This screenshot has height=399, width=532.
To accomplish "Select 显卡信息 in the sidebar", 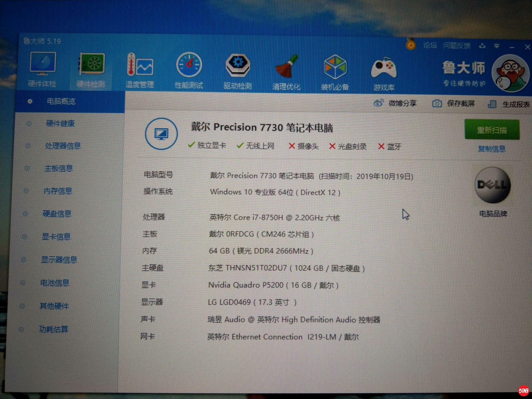I will pos(56,237).
